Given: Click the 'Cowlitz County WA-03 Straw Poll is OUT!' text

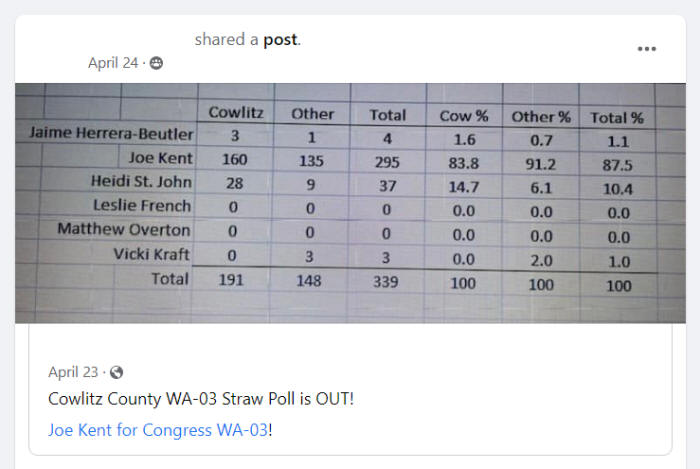Looking at the screenshot, I should coord(201,399).
